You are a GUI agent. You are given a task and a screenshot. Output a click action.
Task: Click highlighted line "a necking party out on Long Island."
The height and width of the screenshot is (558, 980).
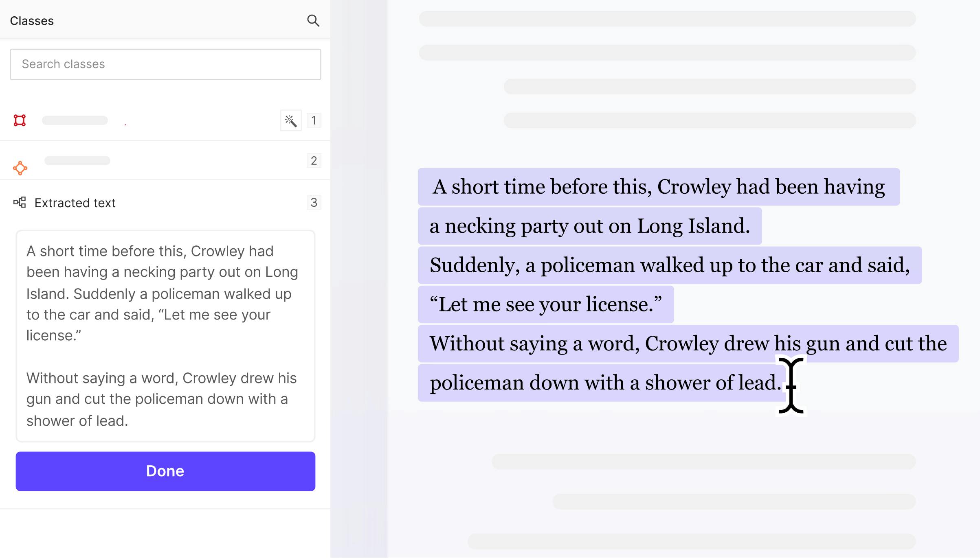(590, 226)
